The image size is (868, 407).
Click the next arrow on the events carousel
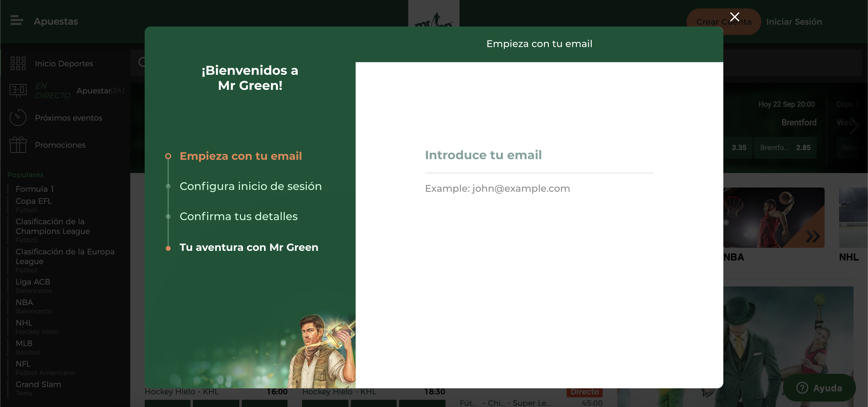click(854, 125)
